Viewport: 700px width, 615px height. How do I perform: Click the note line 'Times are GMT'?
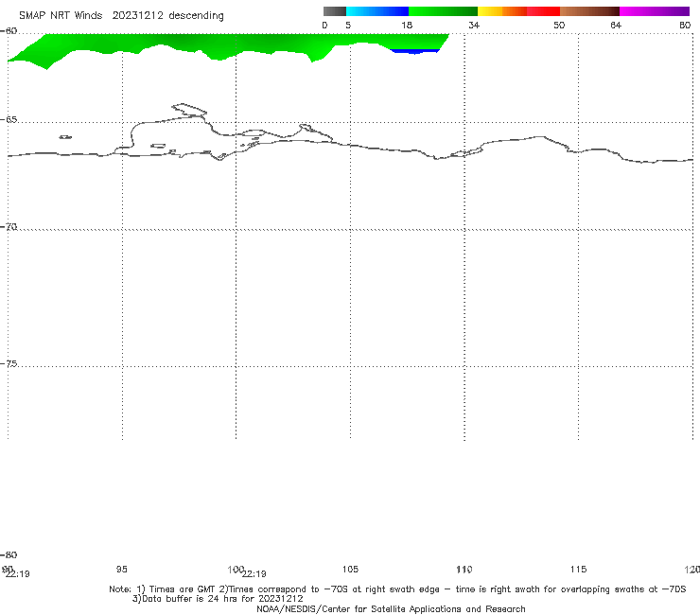(x=182, y=589)
